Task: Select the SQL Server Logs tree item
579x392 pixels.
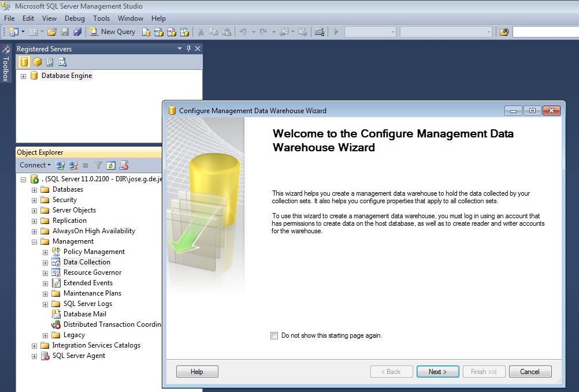Action: pos(87,304)
